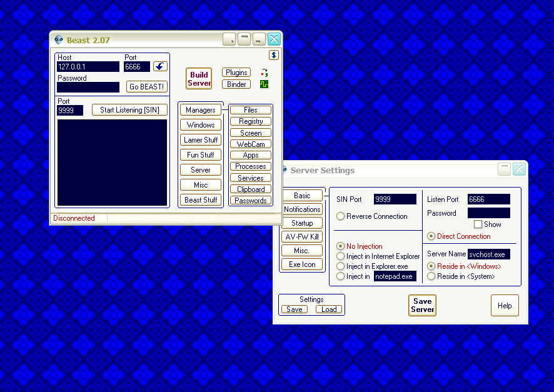
Task: Click the Listen Port field showing 6666
Action: tap(489, 199)
